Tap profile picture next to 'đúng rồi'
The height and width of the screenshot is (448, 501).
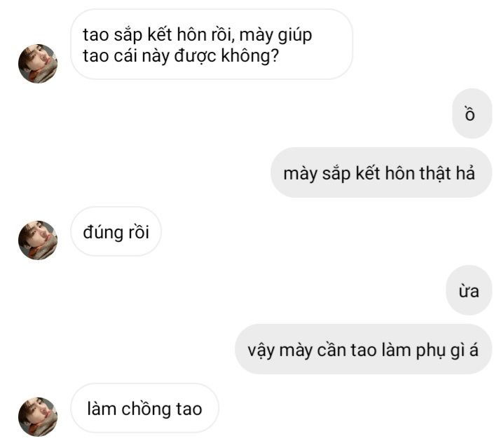(x=38, y=240)
